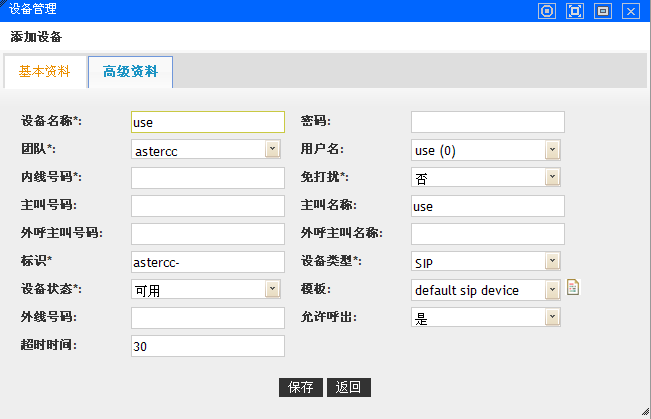Click the 设备名称 input field
Viewport: 651px width, 419px height.
[208, 121]
